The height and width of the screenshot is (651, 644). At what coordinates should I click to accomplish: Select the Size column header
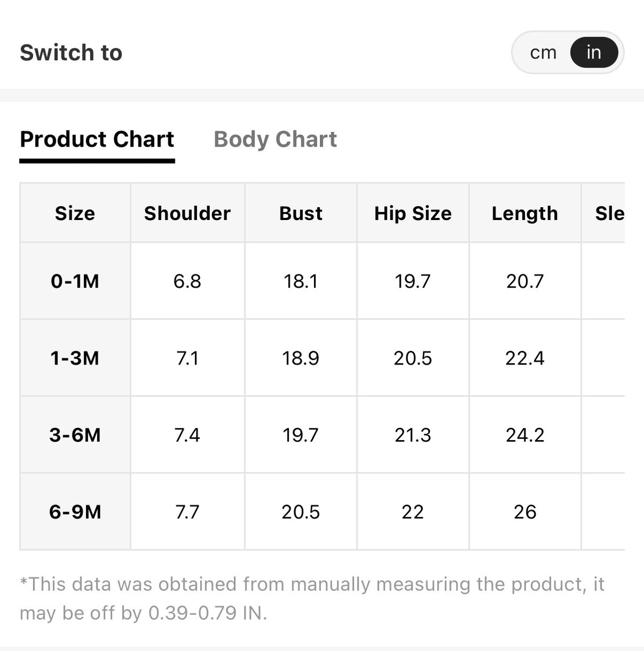coord(75,213)
